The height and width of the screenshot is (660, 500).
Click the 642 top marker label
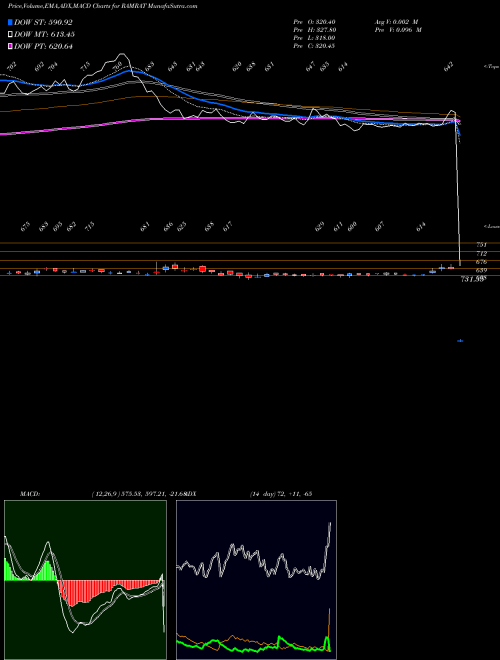(449, 67)
